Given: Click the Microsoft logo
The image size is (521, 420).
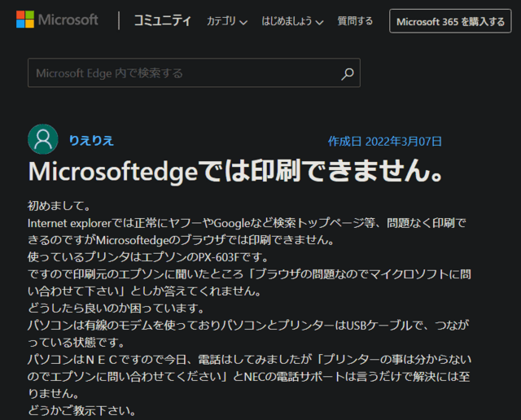Looking at the screenshot, I should point(57,20).
